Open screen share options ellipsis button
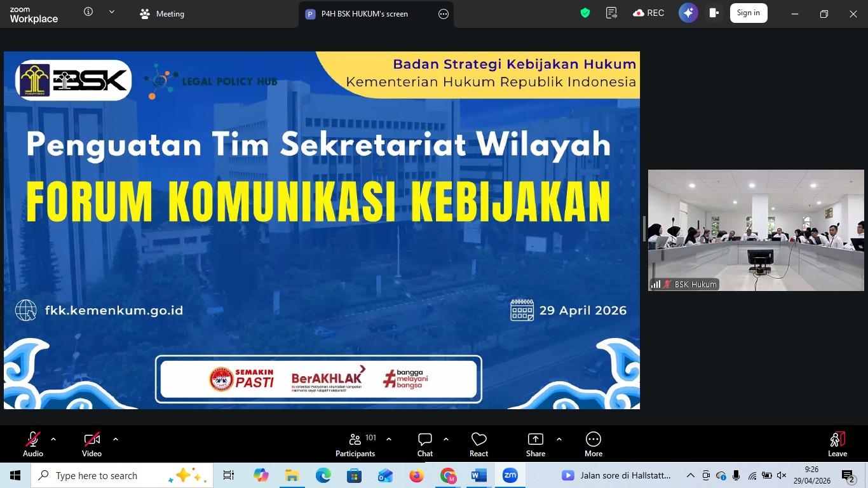 444,14
